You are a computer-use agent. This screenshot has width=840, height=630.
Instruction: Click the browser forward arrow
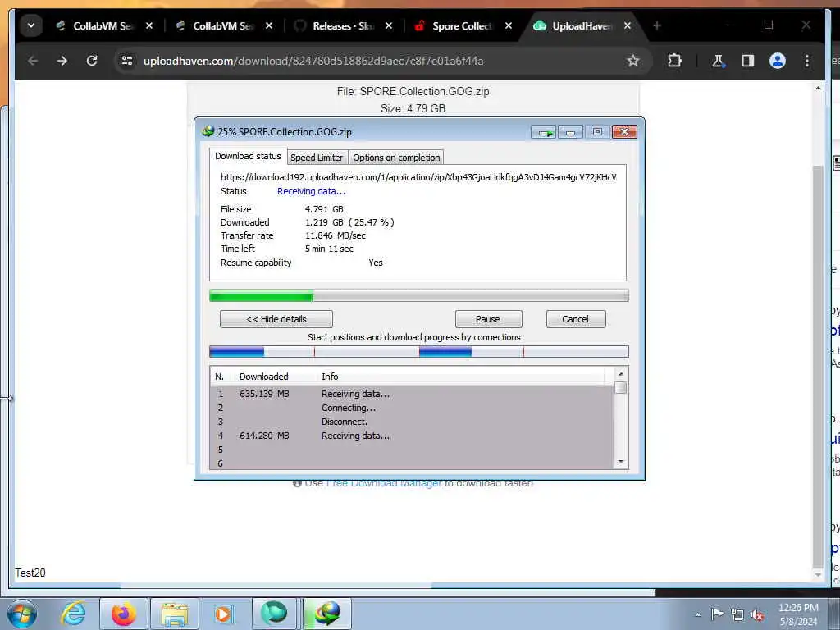(x=62, y=61)
